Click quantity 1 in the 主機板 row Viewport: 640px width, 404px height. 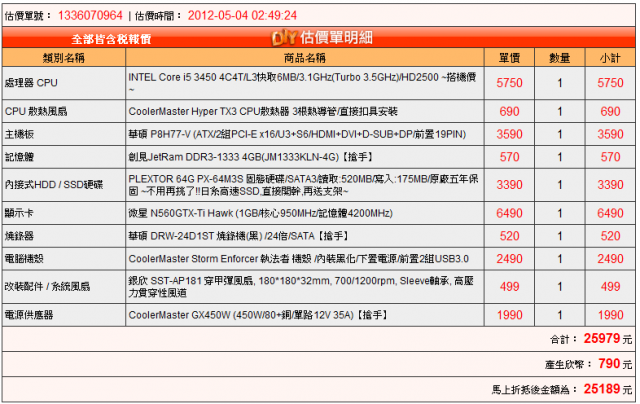[x=560, y=134]
